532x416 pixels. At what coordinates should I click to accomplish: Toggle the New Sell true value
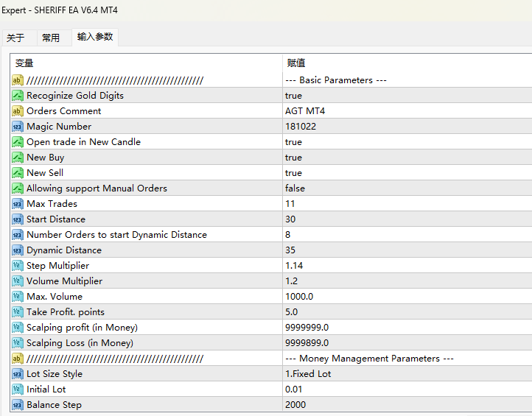[x=293, y=173]
